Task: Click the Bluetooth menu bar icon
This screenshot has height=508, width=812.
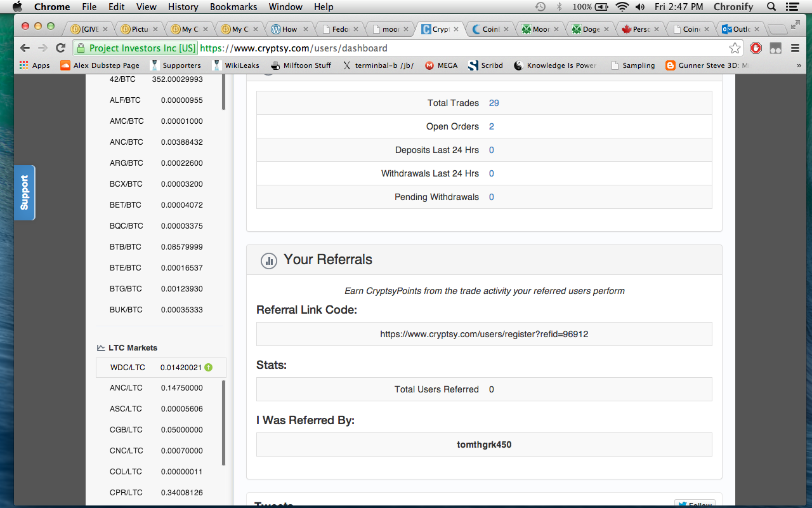Action: pyautogui.click(x=559, y=7)
